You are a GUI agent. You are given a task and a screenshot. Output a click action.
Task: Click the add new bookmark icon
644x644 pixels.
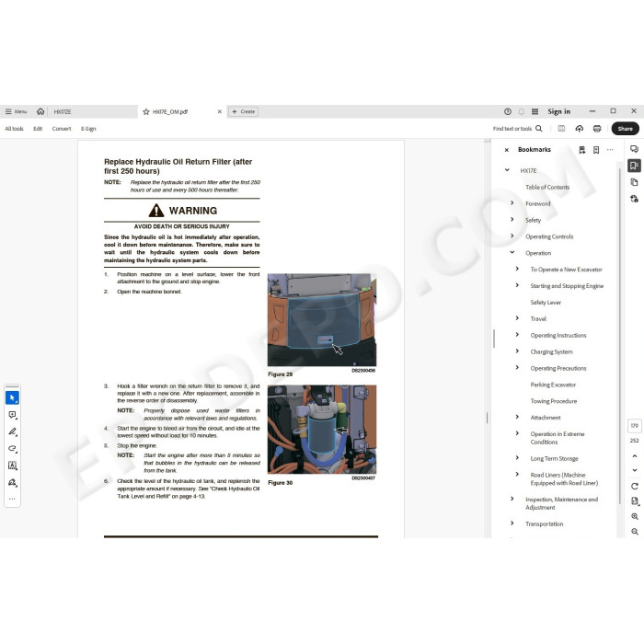coord(596,150)
